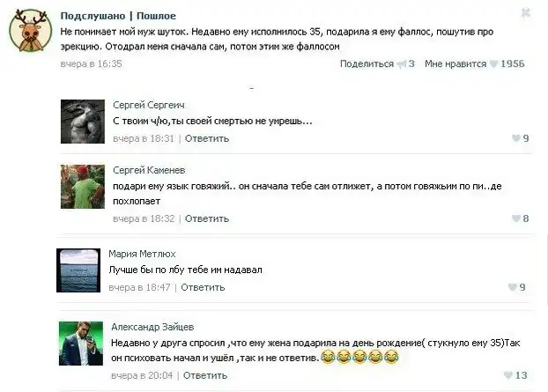
Task: Click the megaphone share icon on post
Action: tap(402, 64)
